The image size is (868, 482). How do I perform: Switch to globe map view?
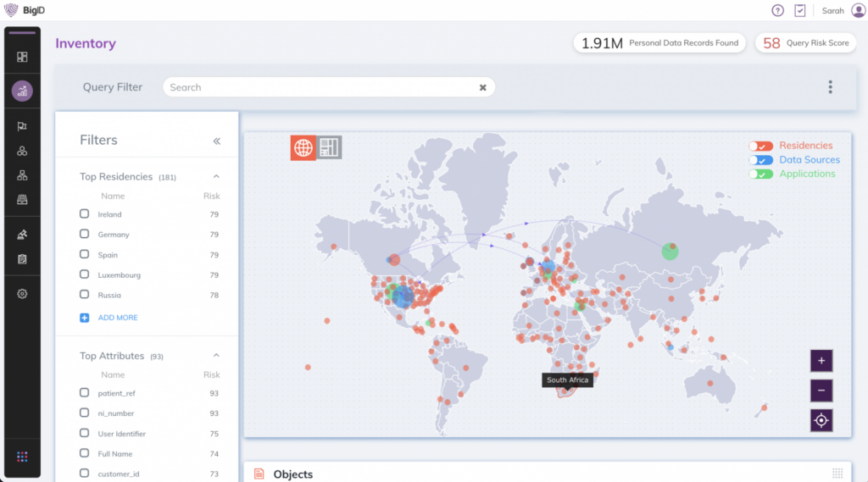(x=303, y=147)
